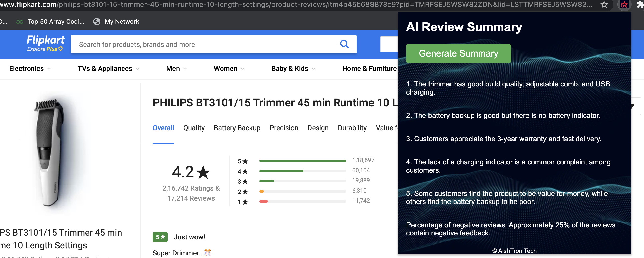Viewport: 644px width, 258px height.
Task: Click the 1 star rating bar
Action: click(303, 201)
